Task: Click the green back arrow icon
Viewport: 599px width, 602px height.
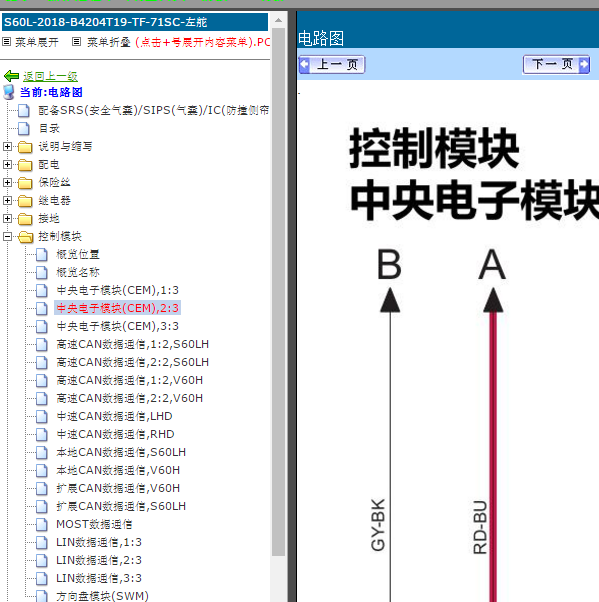Action: coord(12,76)
